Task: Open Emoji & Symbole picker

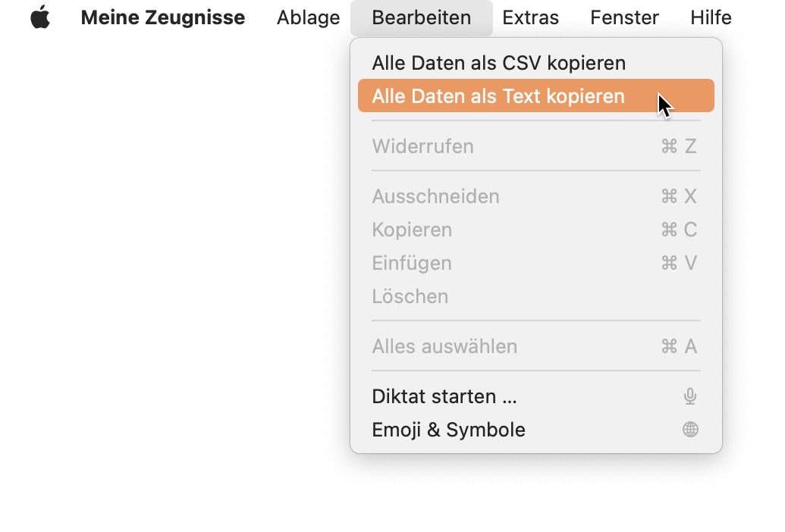Action: 535,430
